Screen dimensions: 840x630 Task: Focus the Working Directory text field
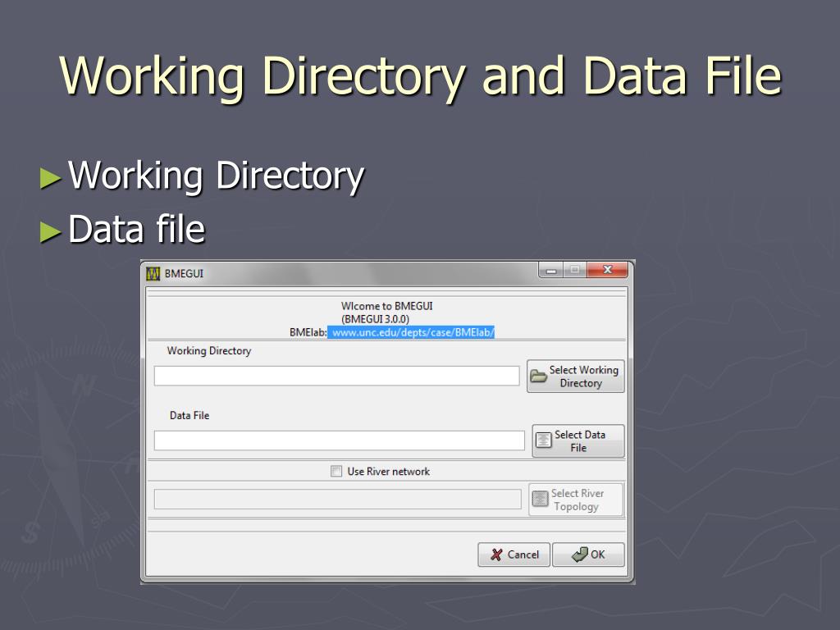[336, 376]
